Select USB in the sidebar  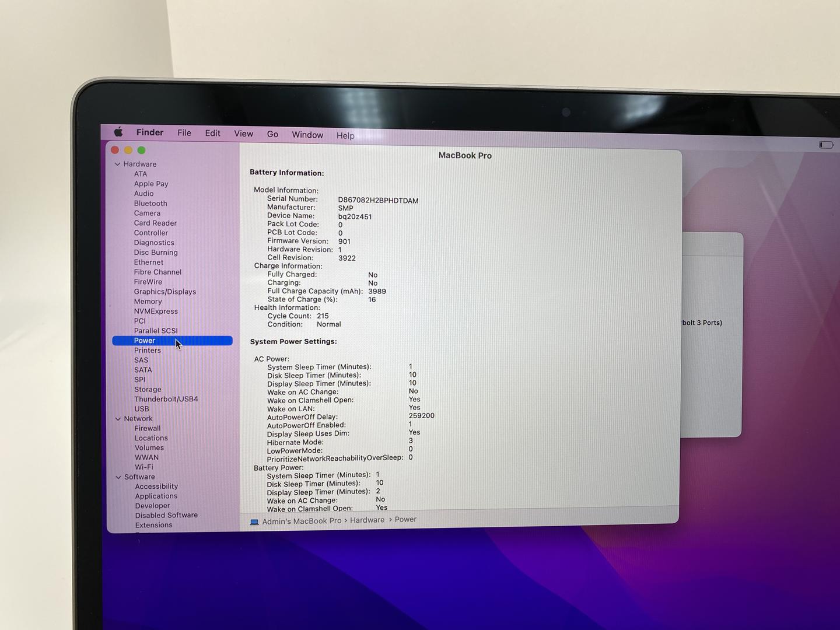[142, 409]
